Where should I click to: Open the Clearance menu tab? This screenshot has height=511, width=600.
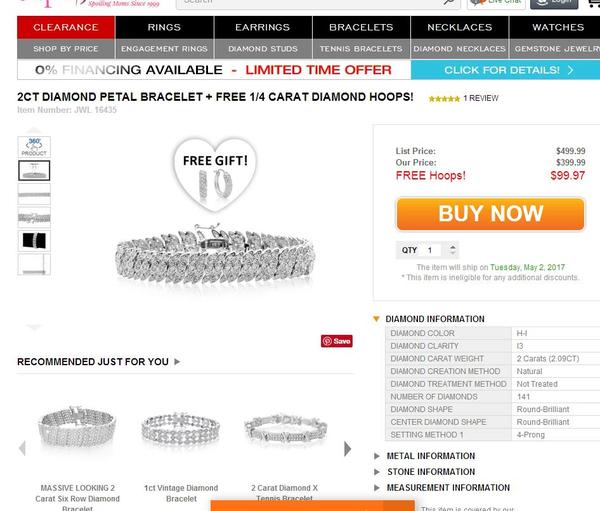[66, 27]
